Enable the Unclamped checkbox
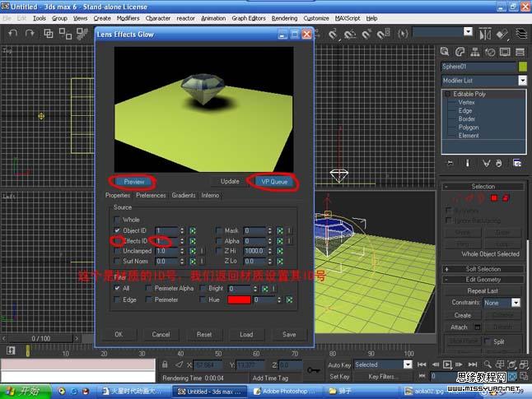The height and width of the screenshot is (399, 532). (118, 251)
